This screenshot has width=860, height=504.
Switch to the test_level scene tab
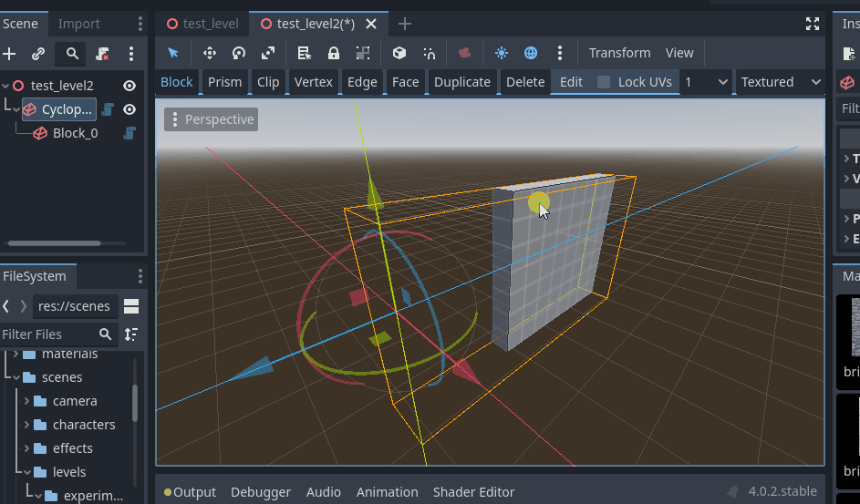click(x=202, y=24)
